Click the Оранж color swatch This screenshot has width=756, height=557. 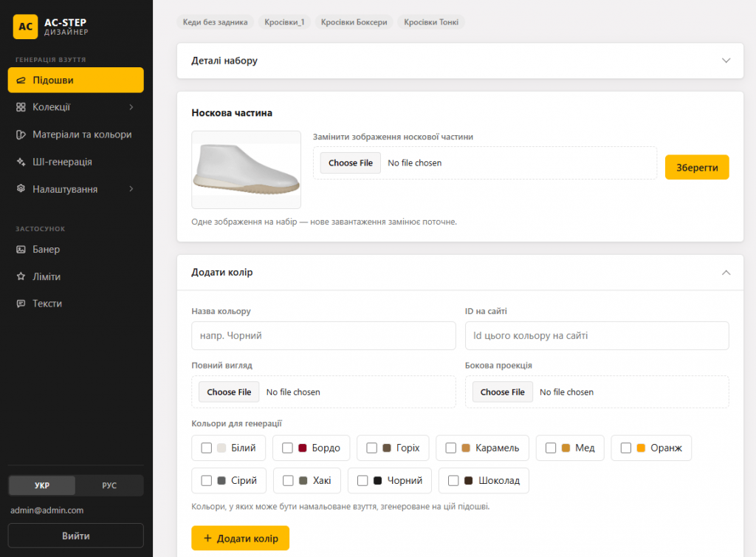coord(641,448)
